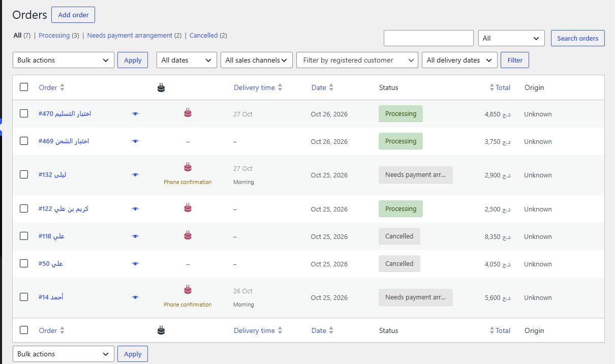Click Cancelled status badge on order #118
Viewport: 615px width, 364px height.
(x=399, y=236)
